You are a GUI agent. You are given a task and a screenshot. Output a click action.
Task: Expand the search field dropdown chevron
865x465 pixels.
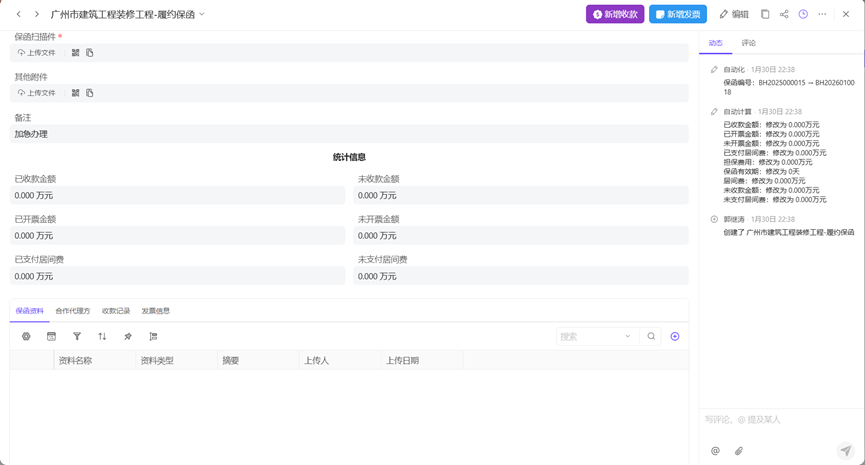point(628,337)
